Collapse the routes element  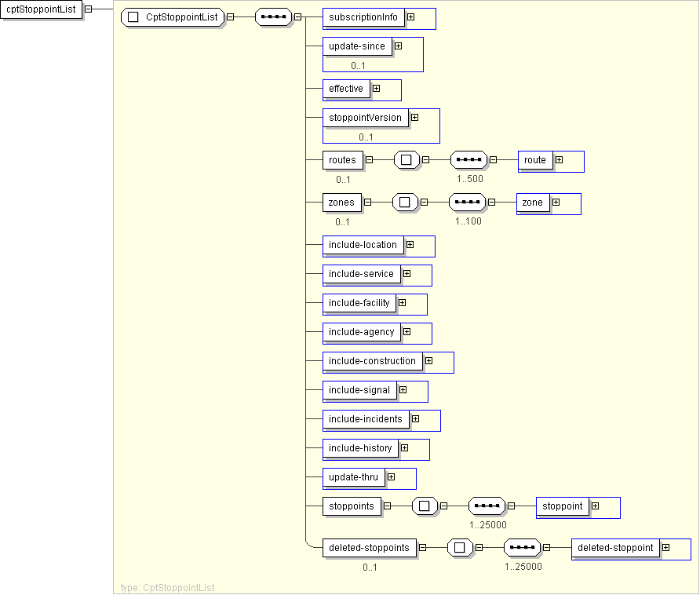369,160
